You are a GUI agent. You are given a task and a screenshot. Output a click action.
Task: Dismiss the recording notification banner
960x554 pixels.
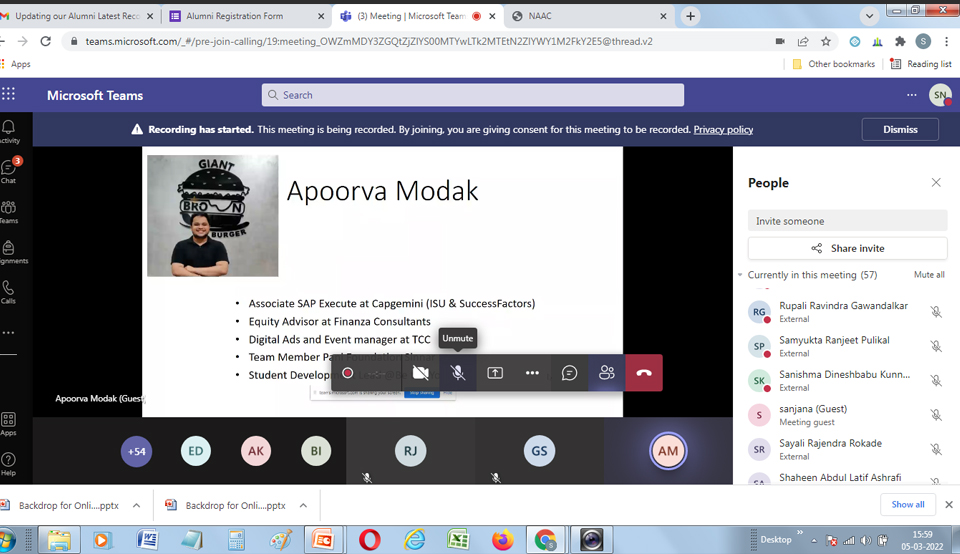(900, 129)
